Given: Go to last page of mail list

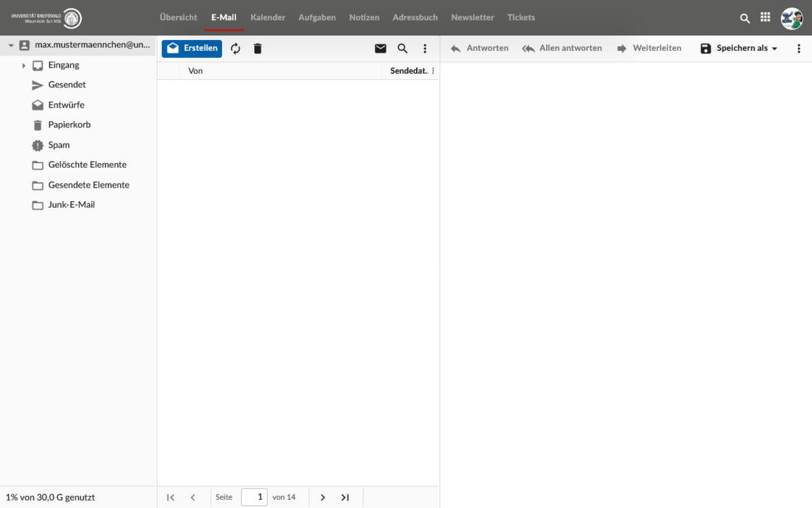Looking at the screenshot, I should point(345,497).
